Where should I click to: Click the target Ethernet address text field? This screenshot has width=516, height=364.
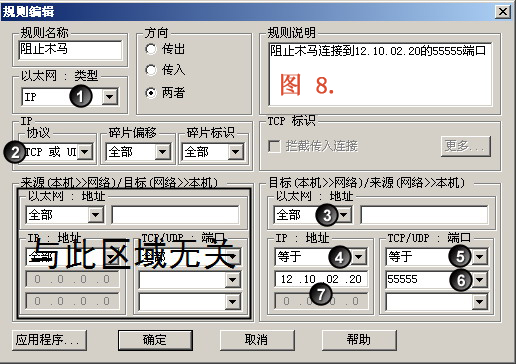[x=424, y=215]
